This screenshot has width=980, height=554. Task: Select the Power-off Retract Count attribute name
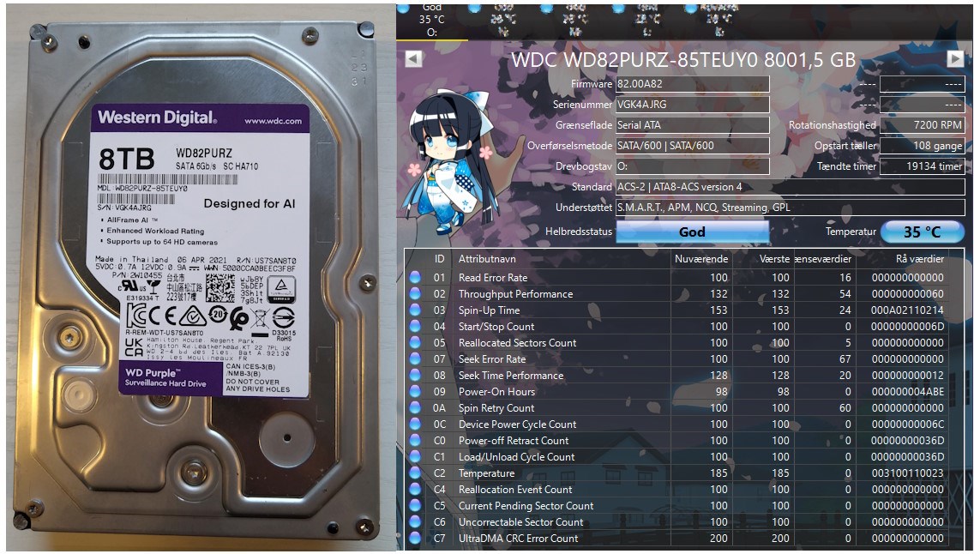pos(514,440)
